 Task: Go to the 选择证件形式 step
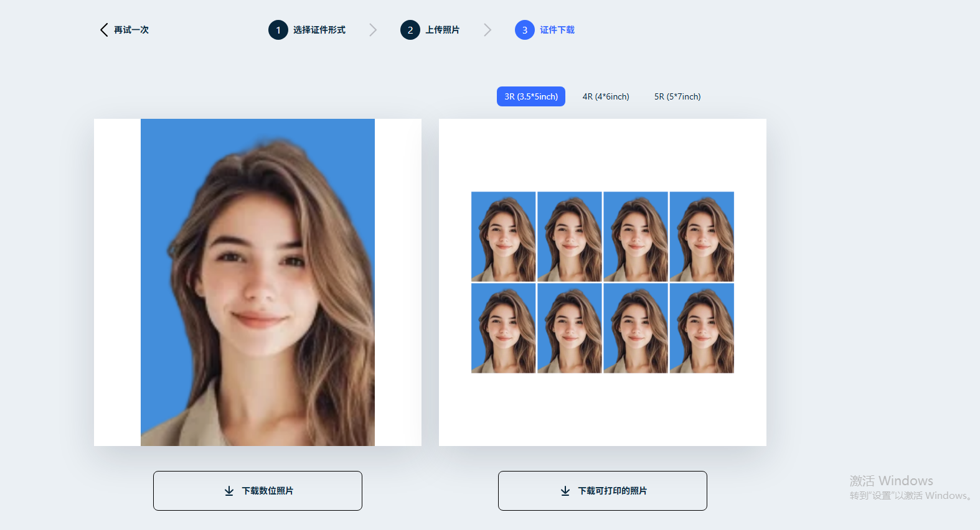319,30
